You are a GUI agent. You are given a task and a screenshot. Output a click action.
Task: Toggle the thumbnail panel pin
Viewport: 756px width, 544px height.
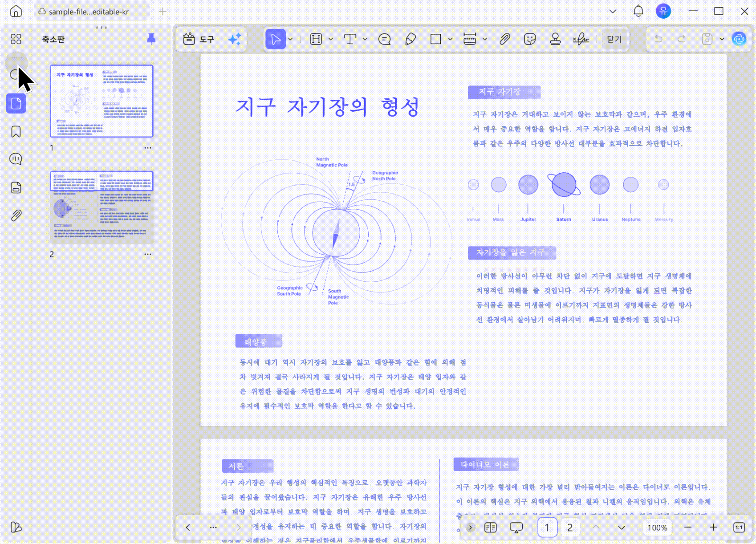point(151,39)
